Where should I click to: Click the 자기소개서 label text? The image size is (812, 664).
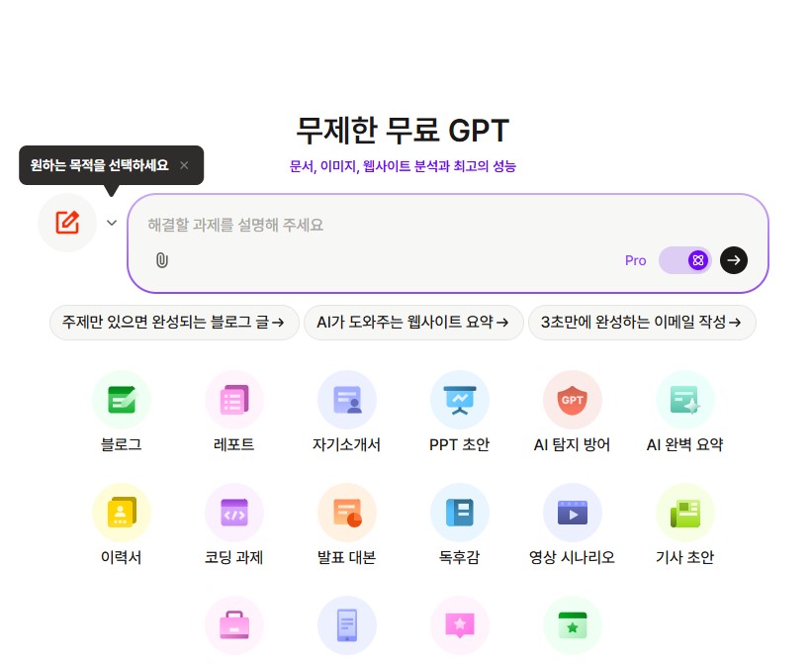tap(346, 444)
